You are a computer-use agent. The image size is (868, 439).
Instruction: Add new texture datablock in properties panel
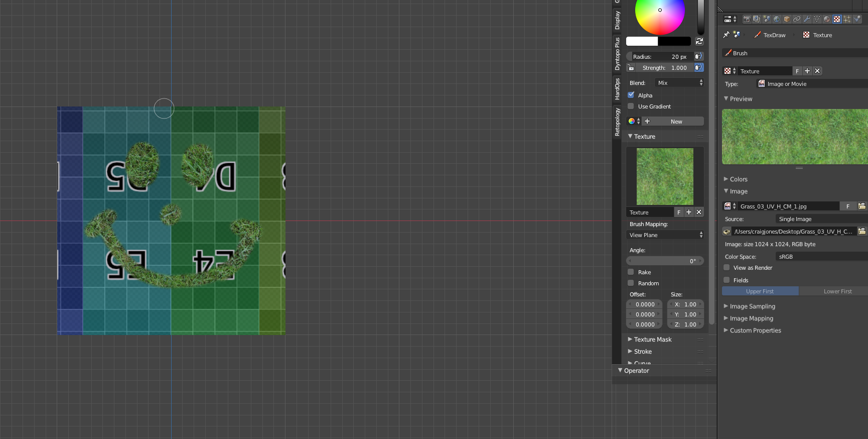(x=807, y=71)
